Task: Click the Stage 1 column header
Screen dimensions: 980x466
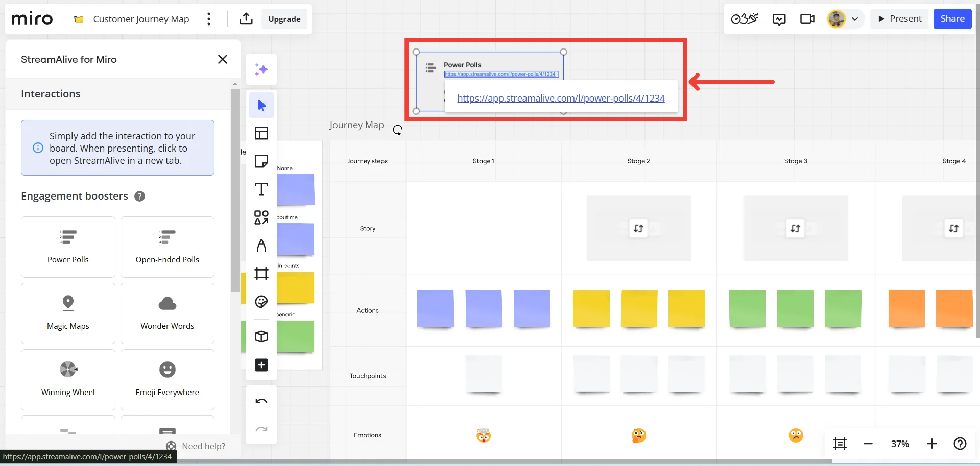Action: [x=483, y=161]
